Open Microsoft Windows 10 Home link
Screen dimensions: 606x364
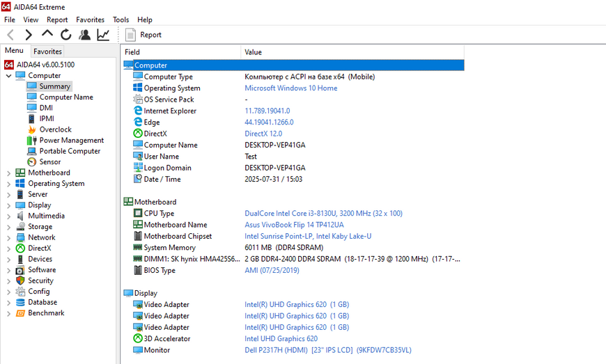[x=290, y=88]
